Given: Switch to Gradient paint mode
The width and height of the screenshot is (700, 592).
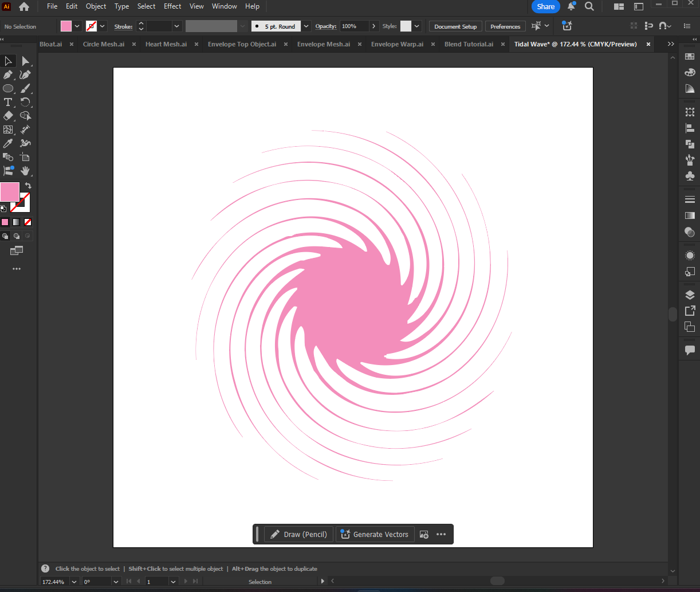Looking at the screenshot, I should pos(16,222).
